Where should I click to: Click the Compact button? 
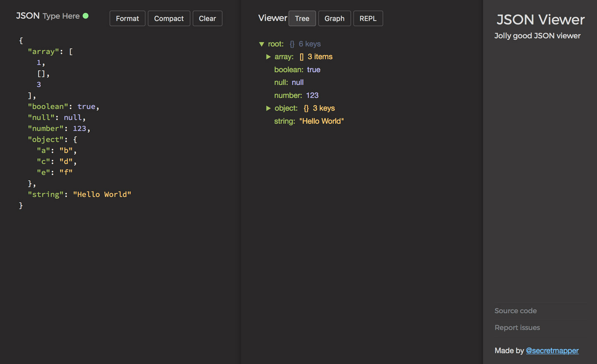pyautogui.click(x=169, y=18)
